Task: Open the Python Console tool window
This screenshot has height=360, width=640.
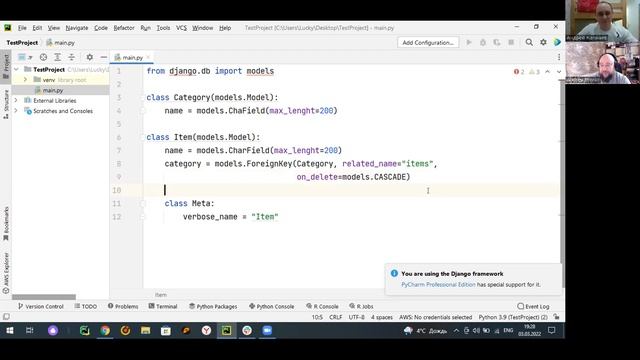Action: coord(271,306)
